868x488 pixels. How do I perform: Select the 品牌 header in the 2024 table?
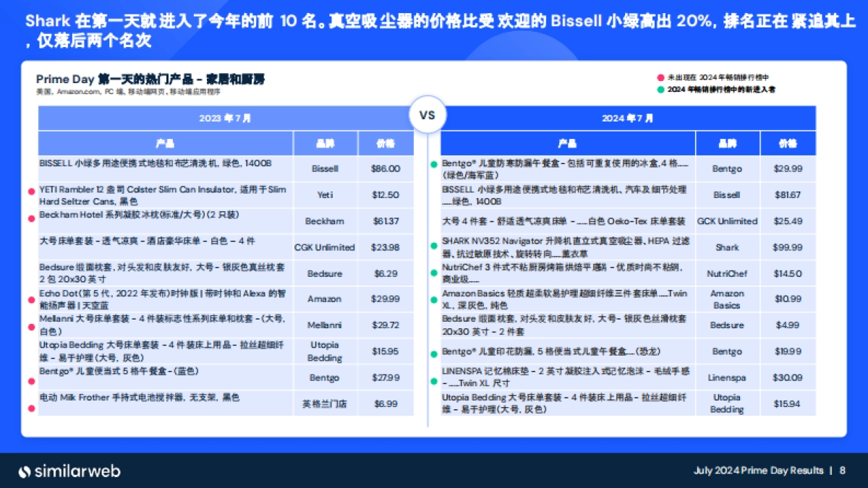[x=727, y=142]
